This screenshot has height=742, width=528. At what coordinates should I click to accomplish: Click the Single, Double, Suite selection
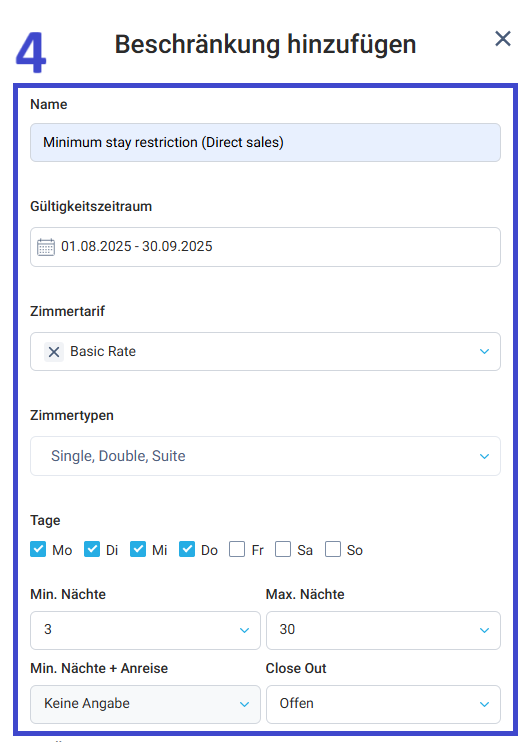tap(118, 456)
